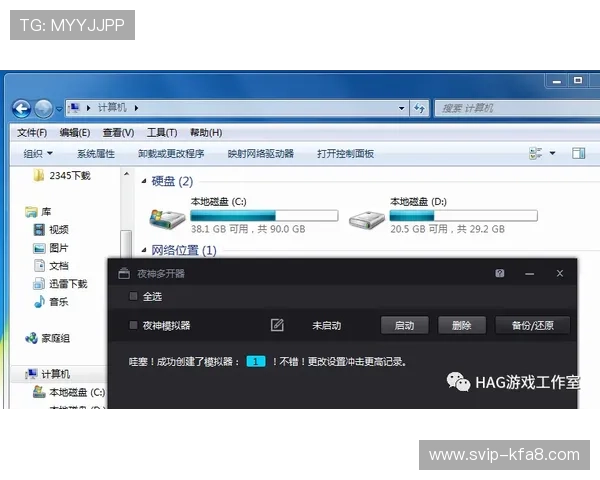Open the 工具(T) menu
The height and width of the screenshot is (480, 600).
pos(162,133)
